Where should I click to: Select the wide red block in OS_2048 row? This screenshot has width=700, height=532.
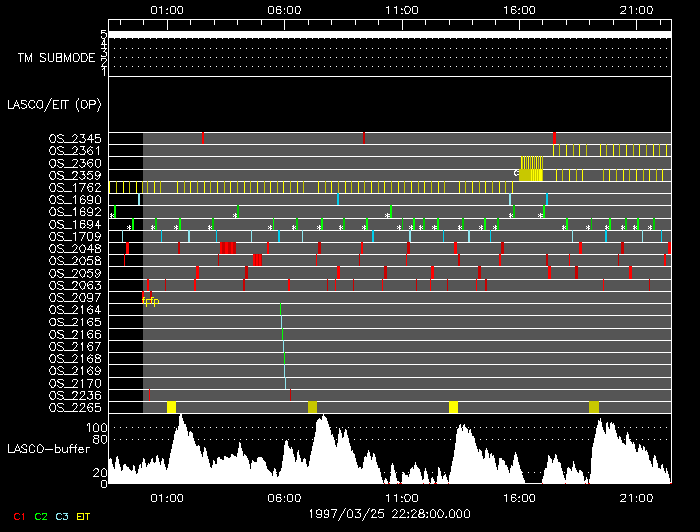(228, 248)
